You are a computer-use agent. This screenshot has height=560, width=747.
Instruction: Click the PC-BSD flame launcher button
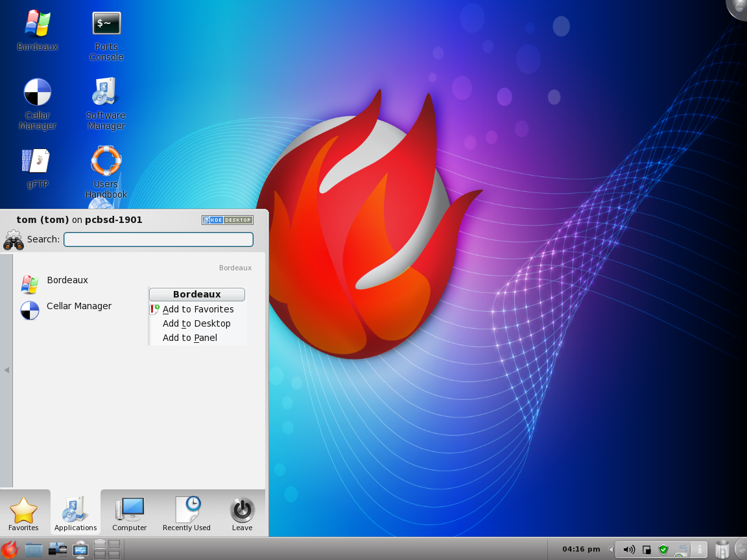pyautogui.click(x=10, y=550)
